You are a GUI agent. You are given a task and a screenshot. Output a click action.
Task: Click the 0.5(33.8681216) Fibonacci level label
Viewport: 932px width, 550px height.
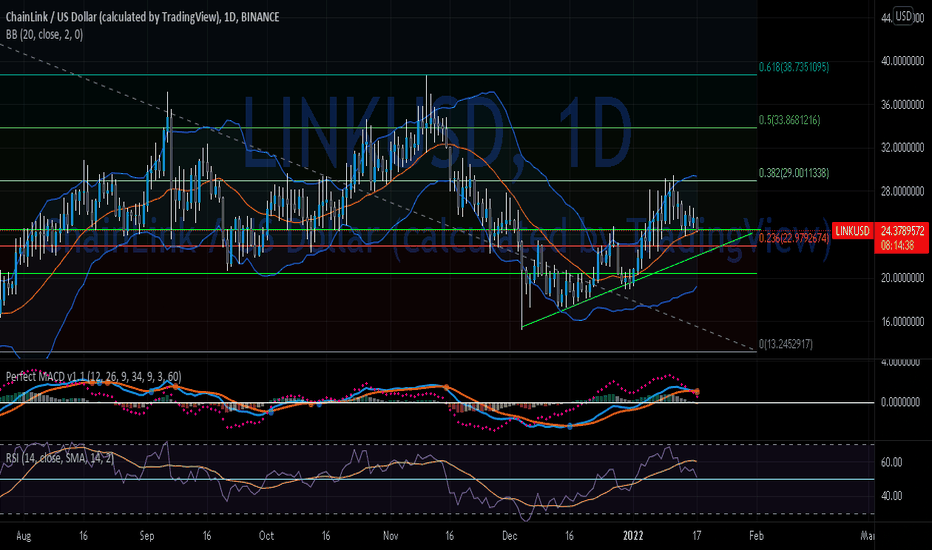tap(789, 120)
